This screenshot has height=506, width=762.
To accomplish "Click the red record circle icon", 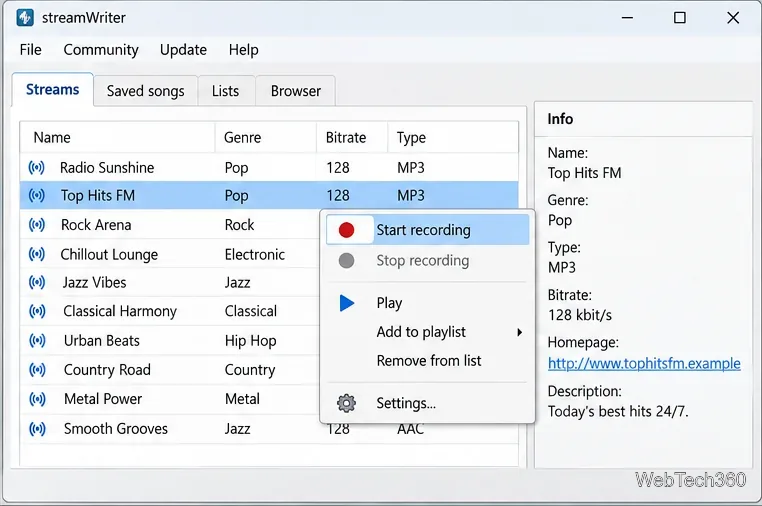I will click(346, 230).
